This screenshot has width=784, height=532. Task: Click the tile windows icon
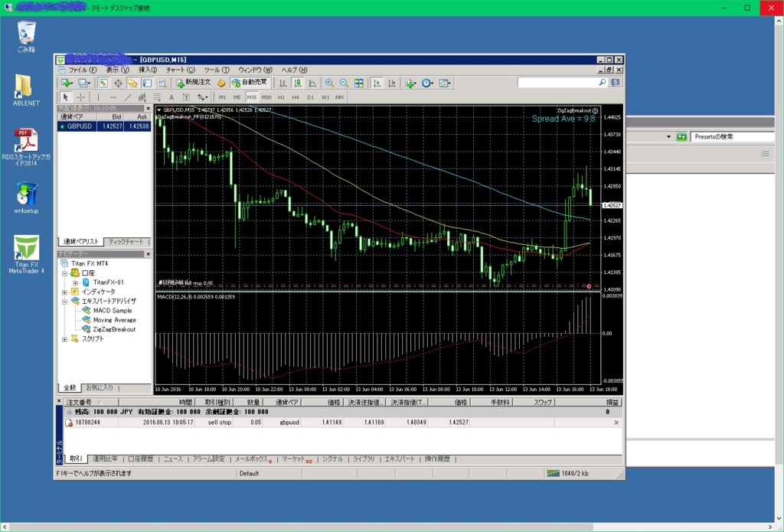pyautogui.click(x=359, y=83)
